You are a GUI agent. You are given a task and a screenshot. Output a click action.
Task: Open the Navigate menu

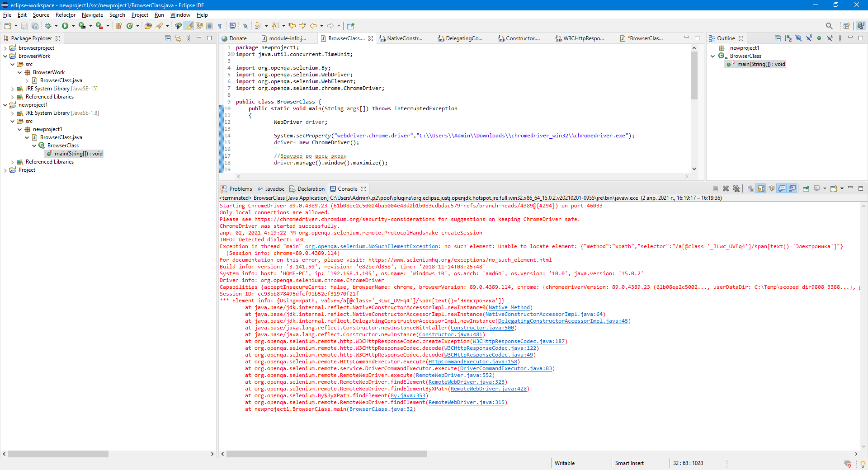tap(92, 15)
